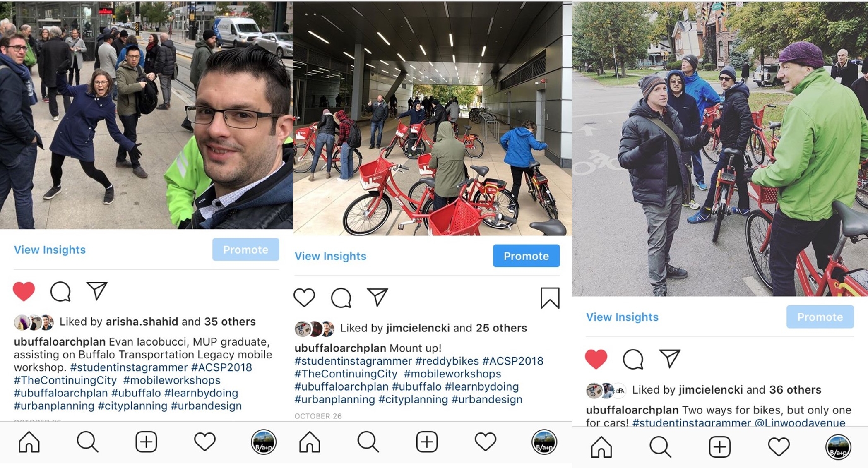Open the #reddybikes hashtag
Viewport: 868px width, 468px height.
point(447,361)
